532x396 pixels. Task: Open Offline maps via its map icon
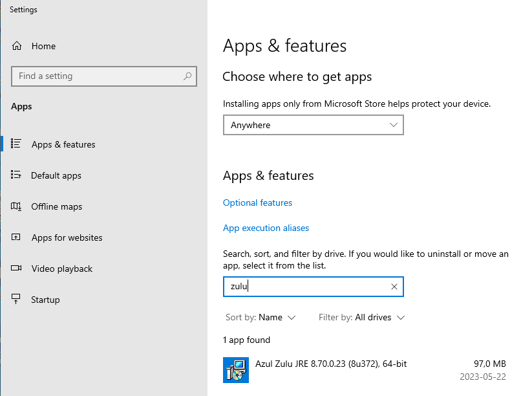pos(17,206)
